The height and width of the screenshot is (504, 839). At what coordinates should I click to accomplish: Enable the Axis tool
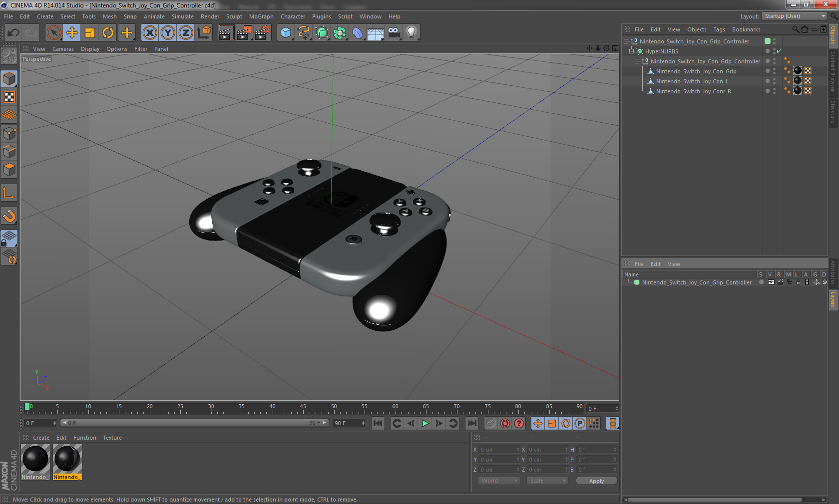tap(9, 193)
